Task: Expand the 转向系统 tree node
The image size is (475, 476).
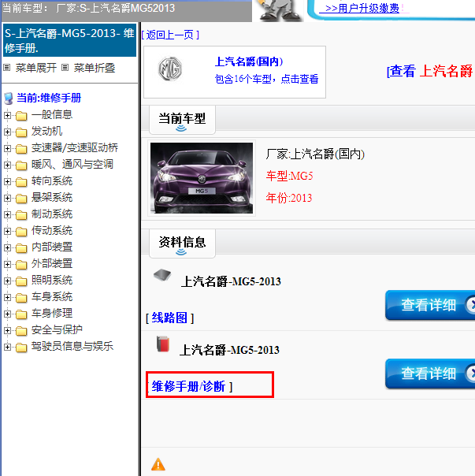Action: pyautogui.click(x=7, y=181)
